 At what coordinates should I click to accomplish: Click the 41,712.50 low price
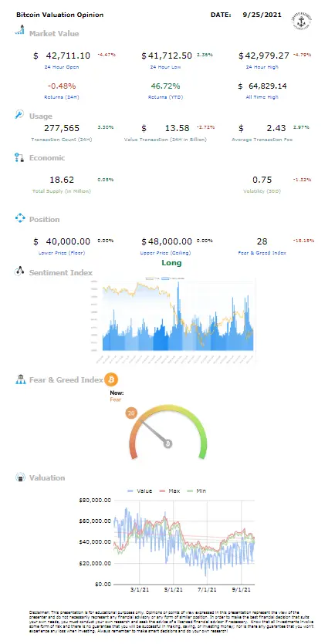[x=170, y=56]
